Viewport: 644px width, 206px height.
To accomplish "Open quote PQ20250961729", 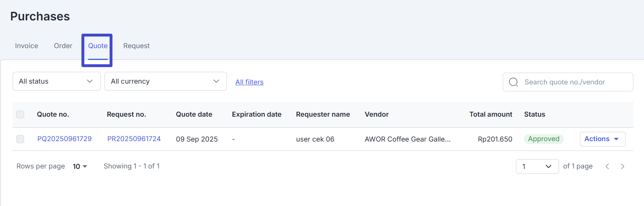I will (64, 139).
